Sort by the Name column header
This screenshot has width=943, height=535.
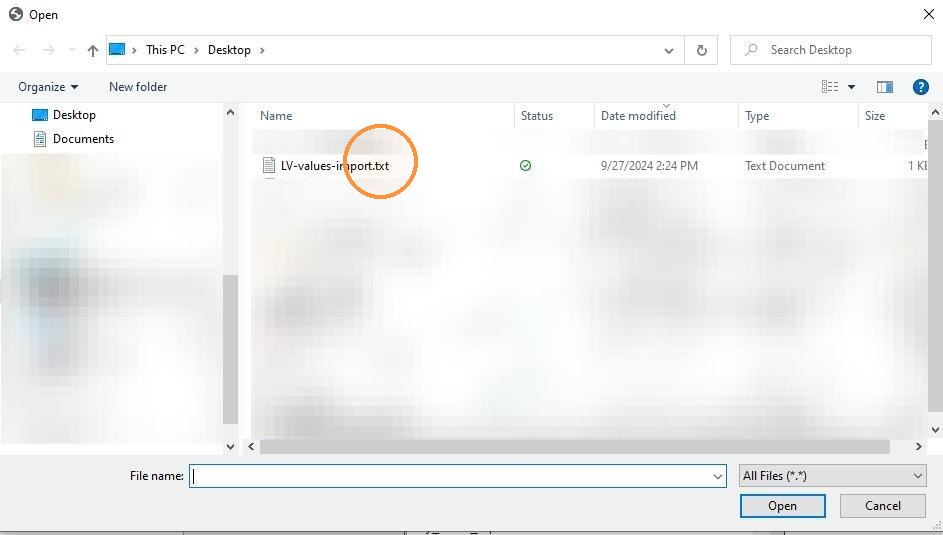pos(276,115)
